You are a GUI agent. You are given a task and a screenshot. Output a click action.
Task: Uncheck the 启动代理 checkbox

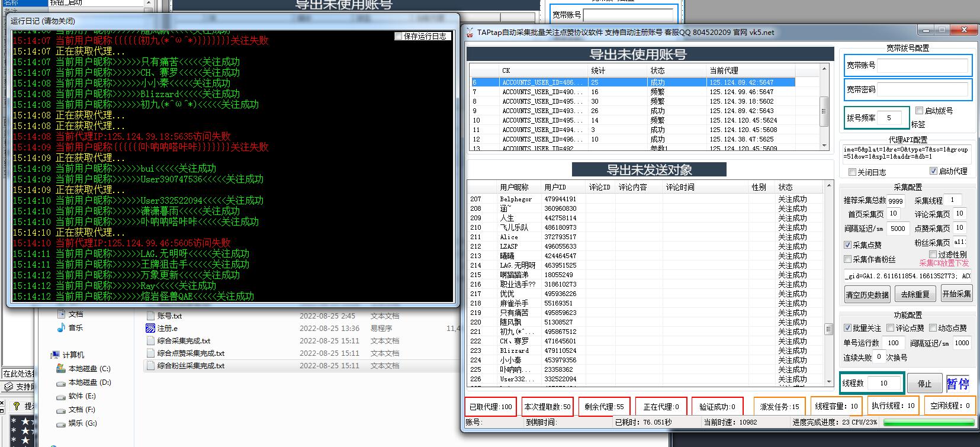pyautogui.click(x=933, y=171)
